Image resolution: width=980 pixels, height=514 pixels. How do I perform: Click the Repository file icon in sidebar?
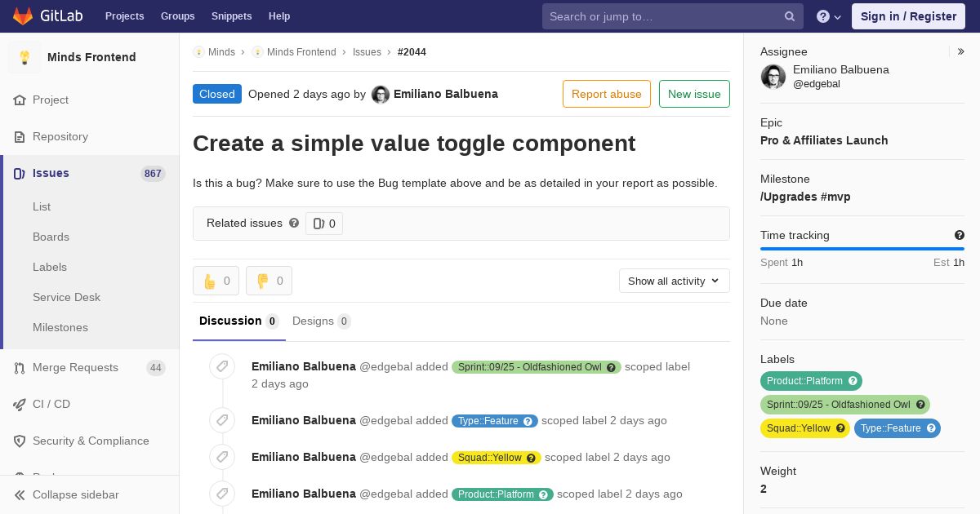coord(20,137)
